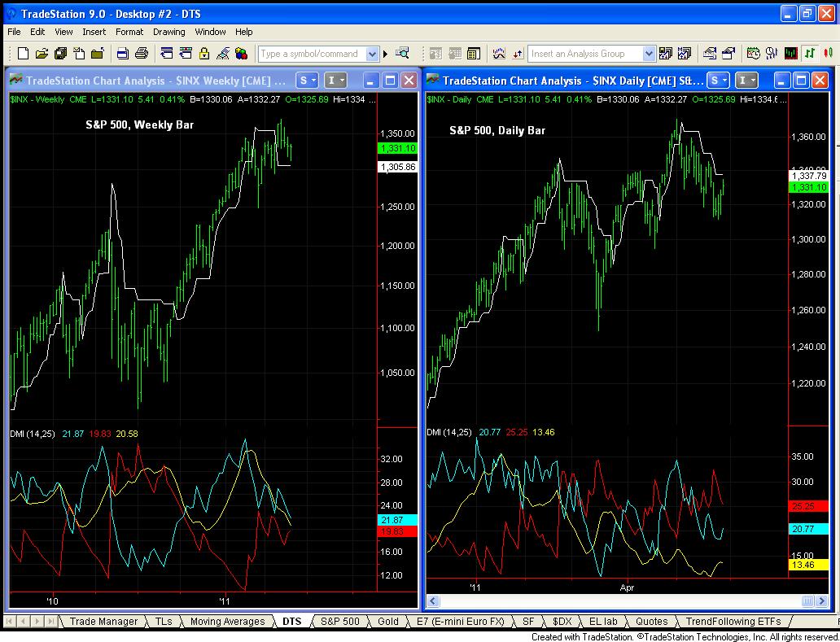This screenshot has width=840, height=642.
Task: Maximize the Weekly chart window
Action: [x=391, y=81]
